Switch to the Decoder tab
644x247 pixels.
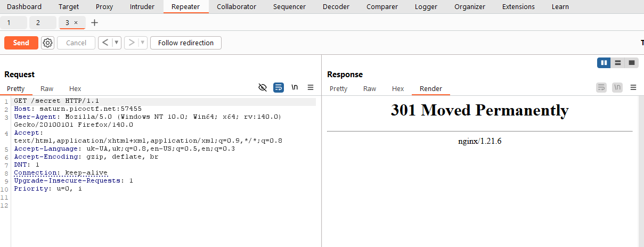(x=336, y=7)
